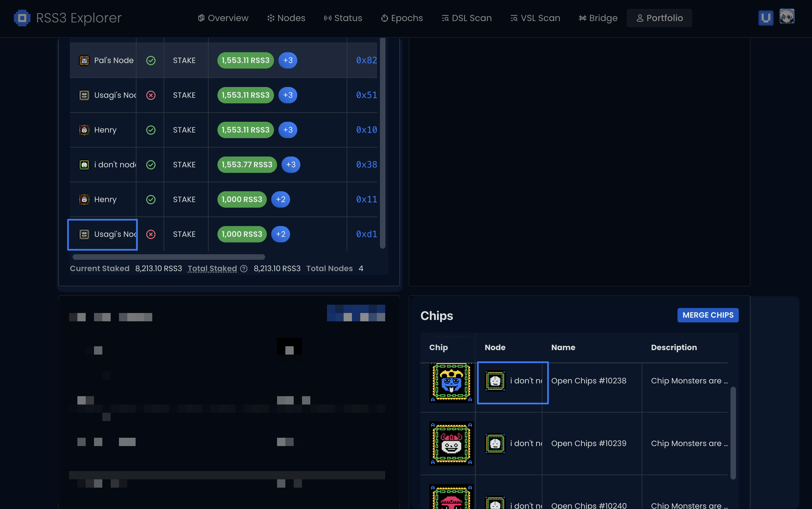Click the Chip column header
Screen dimensions: 812x509
coord(438,347)
